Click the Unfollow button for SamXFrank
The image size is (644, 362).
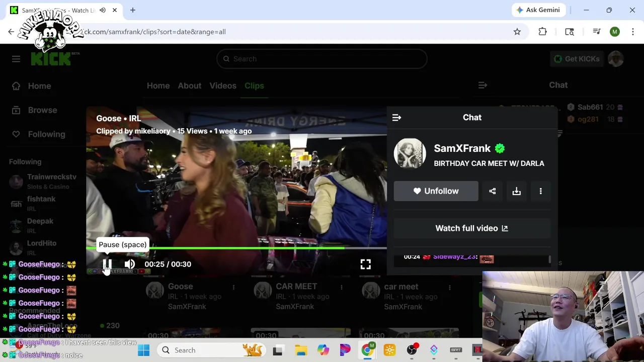[x=436, y=191]
